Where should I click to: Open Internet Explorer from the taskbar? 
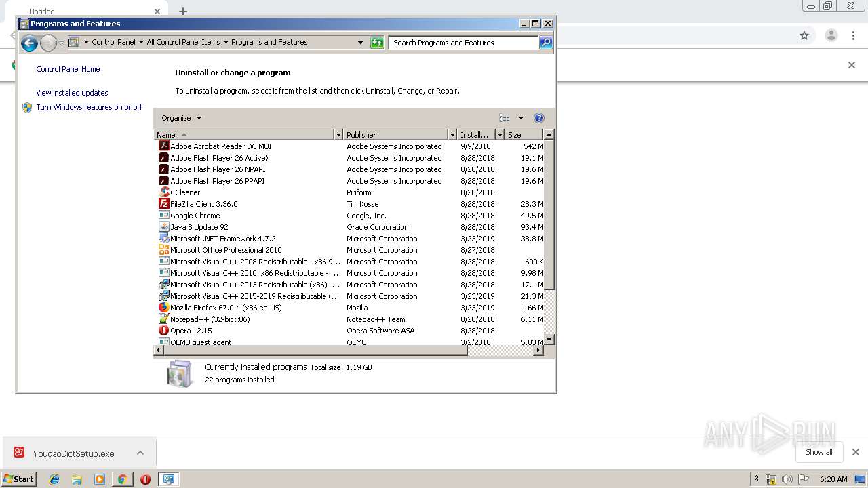[54, 479]
